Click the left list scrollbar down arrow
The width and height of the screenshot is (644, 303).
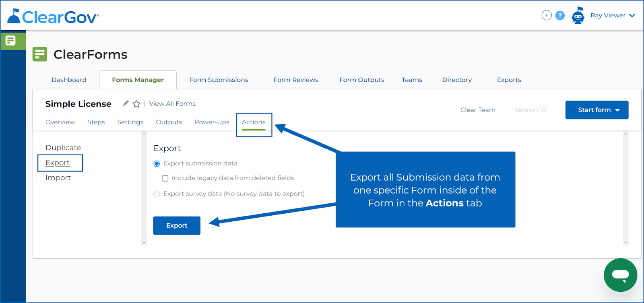click(144, 243)
